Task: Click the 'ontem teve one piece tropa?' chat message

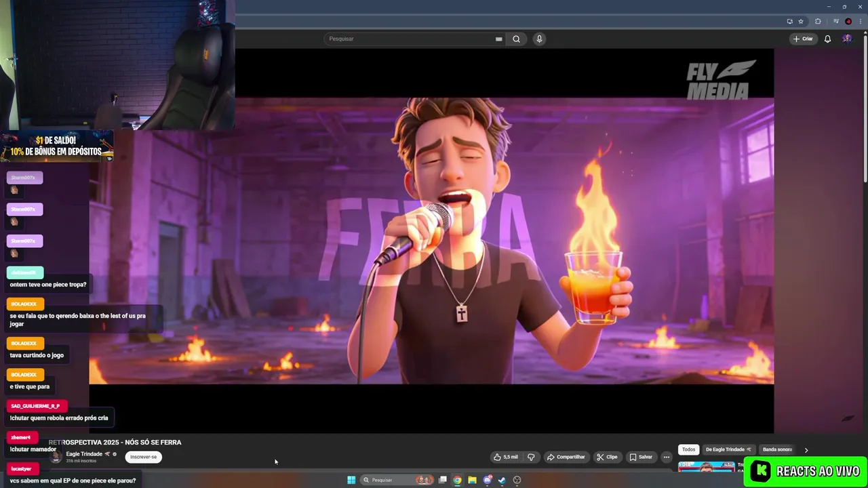Action: pos(48,285)
